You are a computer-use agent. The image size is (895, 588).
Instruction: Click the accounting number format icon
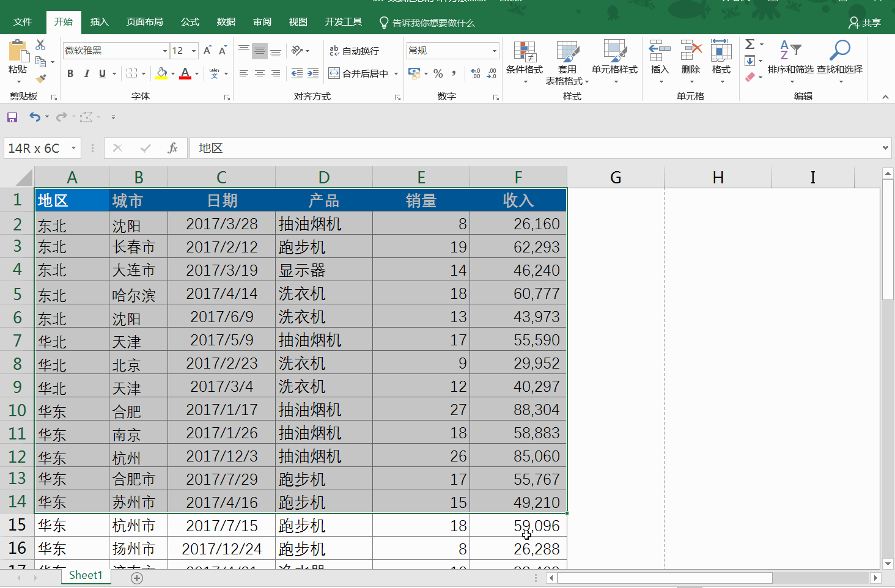[414, 73]
